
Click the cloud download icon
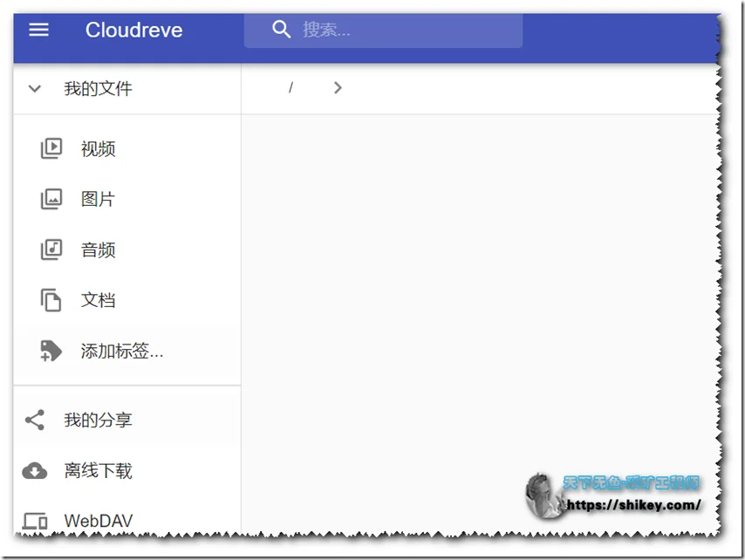coord(35,471)
